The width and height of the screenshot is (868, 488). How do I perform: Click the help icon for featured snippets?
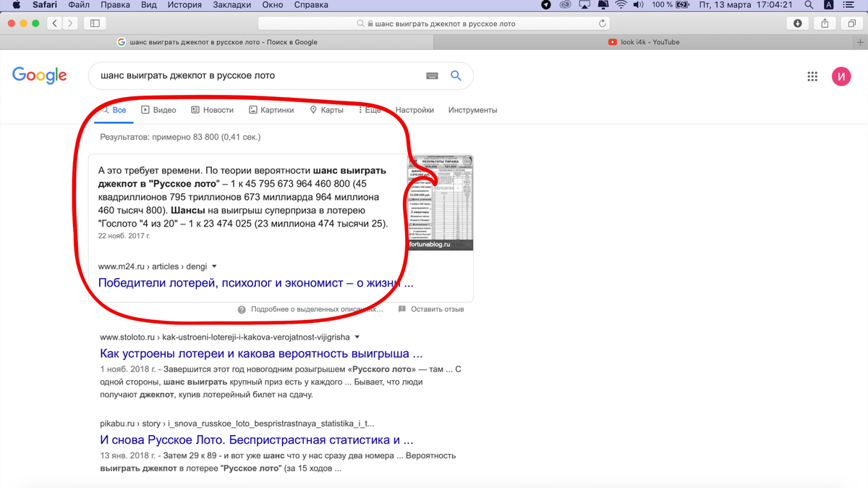click(x=242, y=309)
